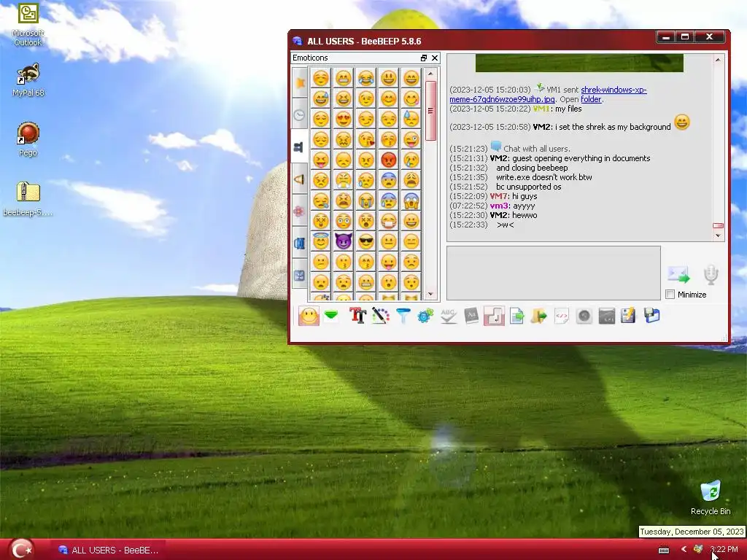Insert the kiss with heart emoji
The height and width of the screenshot is (560, 747).
click(x=366, y=139)
